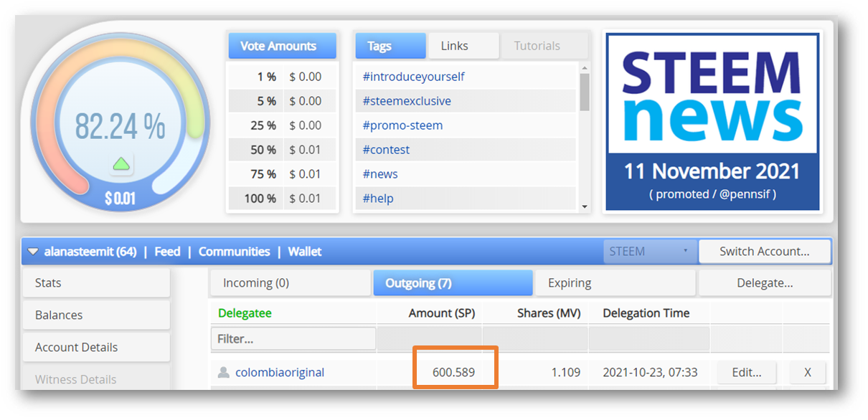Viewport: 868px width, 420px height.
Task: Click the 75 % vote amount row
Action: tap(282, 174)
